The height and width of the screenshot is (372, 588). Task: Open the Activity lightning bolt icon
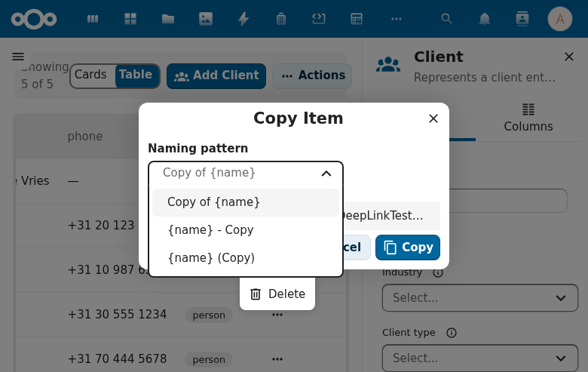pos(243,19)
